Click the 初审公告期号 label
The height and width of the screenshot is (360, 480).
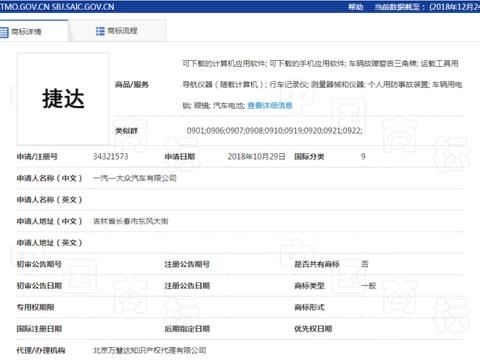pyautogui.click(x=39, y=264)
